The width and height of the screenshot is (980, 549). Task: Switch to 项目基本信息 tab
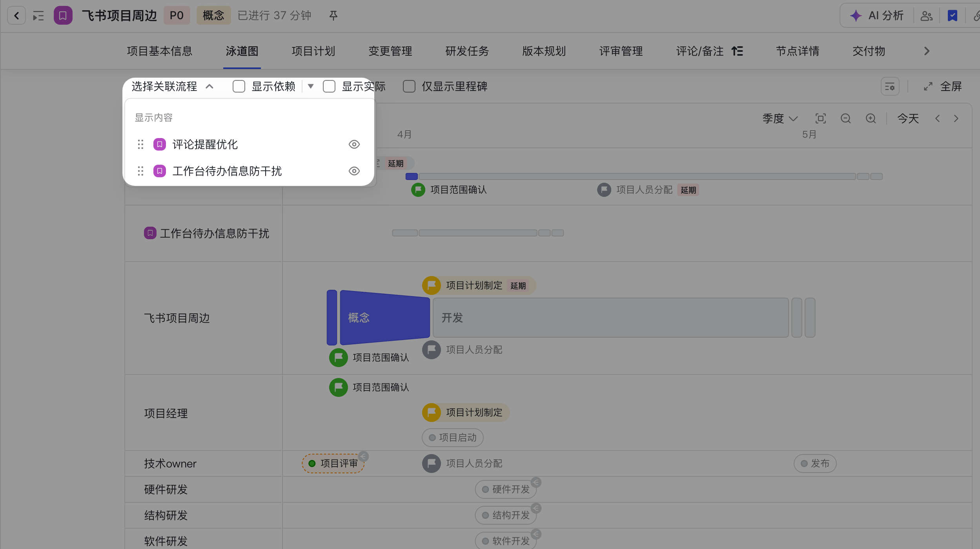pyautogui.click(x=160, y=51)
